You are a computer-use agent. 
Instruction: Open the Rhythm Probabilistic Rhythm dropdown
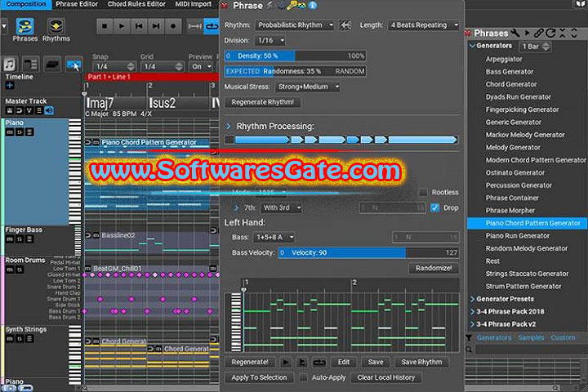click(x=295, y=25)
